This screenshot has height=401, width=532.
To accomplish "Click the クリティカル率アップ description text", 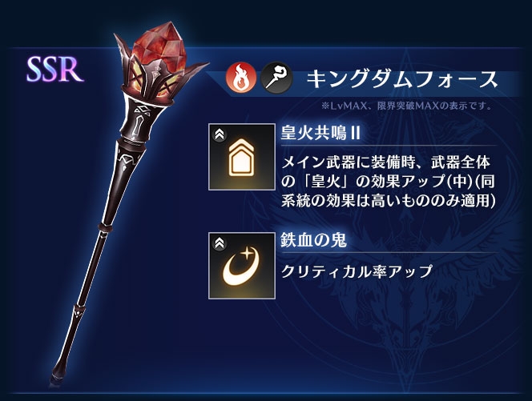I will (357, 271).
